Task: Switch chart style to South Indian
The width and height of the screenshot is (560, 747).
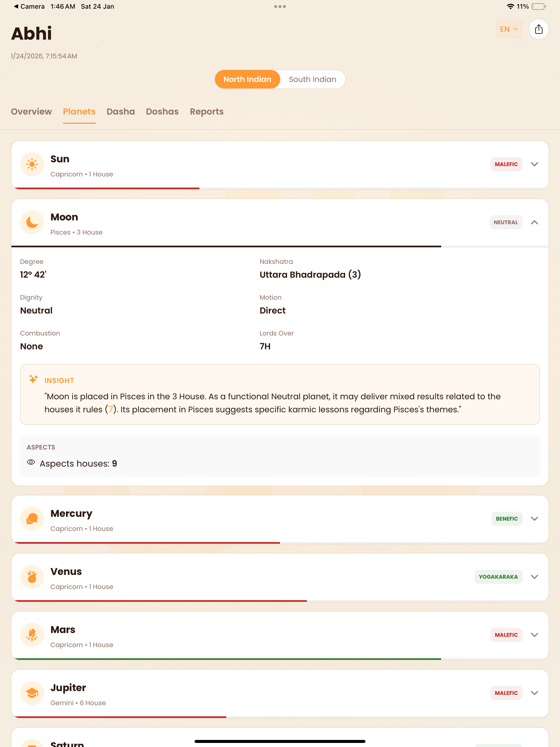Action: tap(312, 79)
